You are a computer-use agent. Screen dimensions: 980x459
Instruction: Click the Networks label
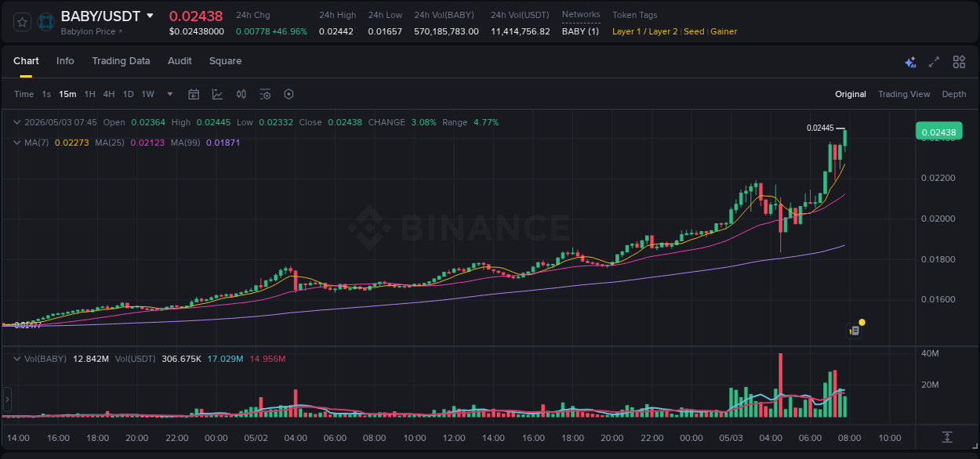(x=581, y=15)
